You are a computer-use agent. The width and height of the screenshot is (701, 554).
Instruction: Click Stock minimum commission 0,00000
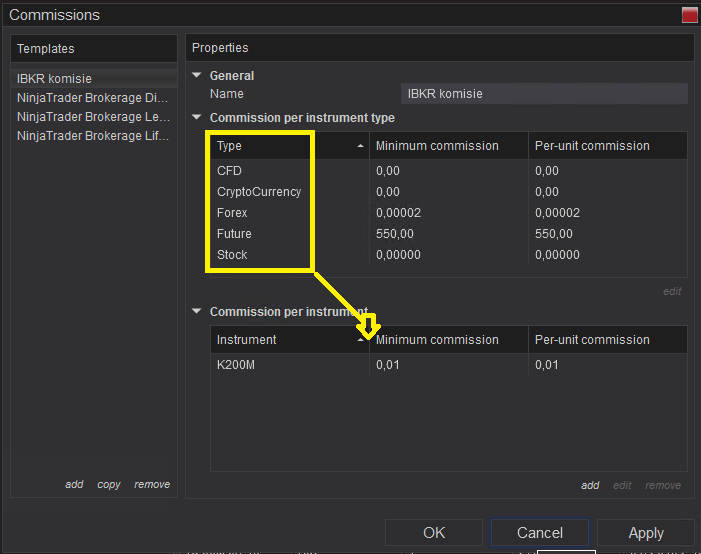click(398, 255)
